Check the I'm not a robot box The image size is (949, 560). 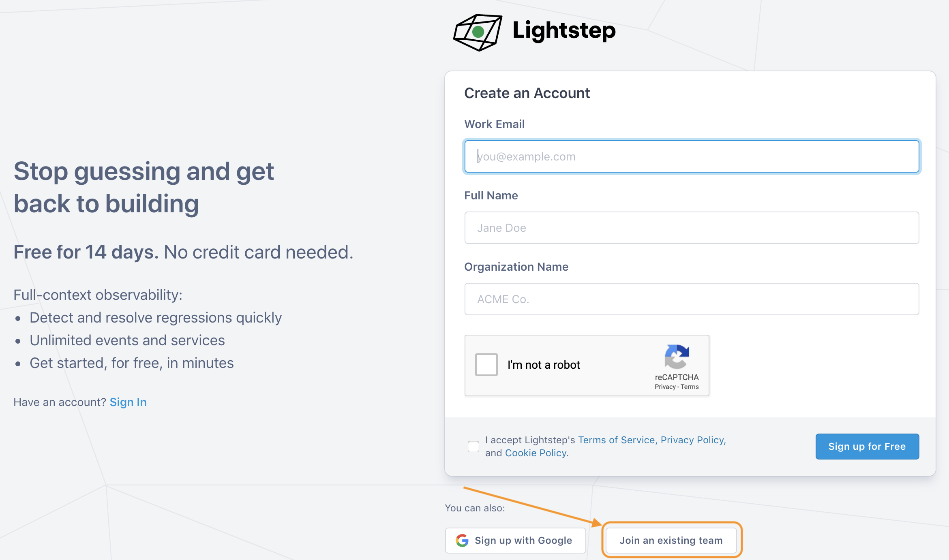pyautogui.click(x=486, y=365)
